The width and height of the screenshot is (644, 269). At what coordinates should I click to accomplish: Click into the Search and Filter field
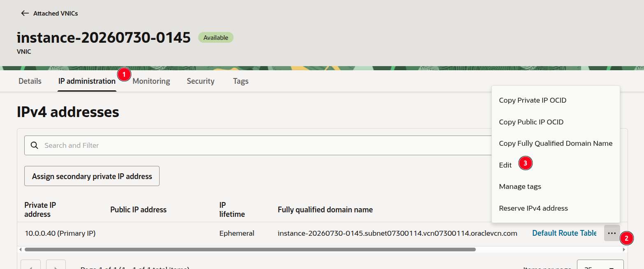[263, 145]
